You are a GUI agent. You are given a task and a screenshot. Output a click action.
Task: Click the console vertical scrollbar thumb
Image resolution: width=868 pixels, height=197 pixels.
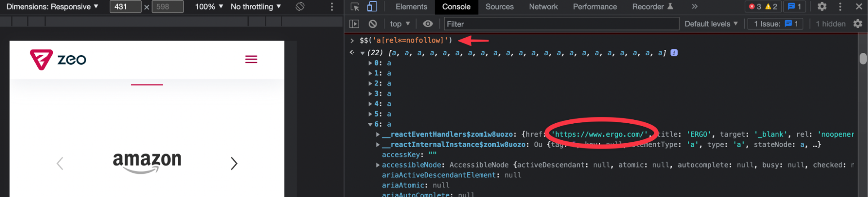coord(863,58)
